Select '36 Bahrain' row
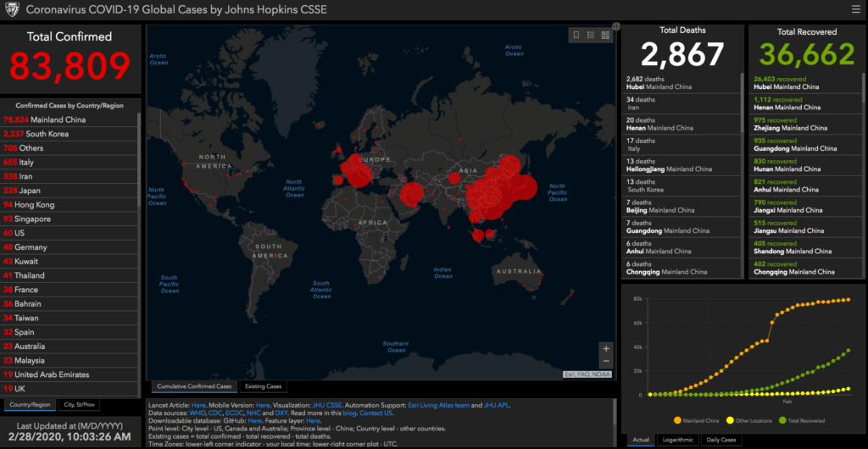 tap(70, 303)
